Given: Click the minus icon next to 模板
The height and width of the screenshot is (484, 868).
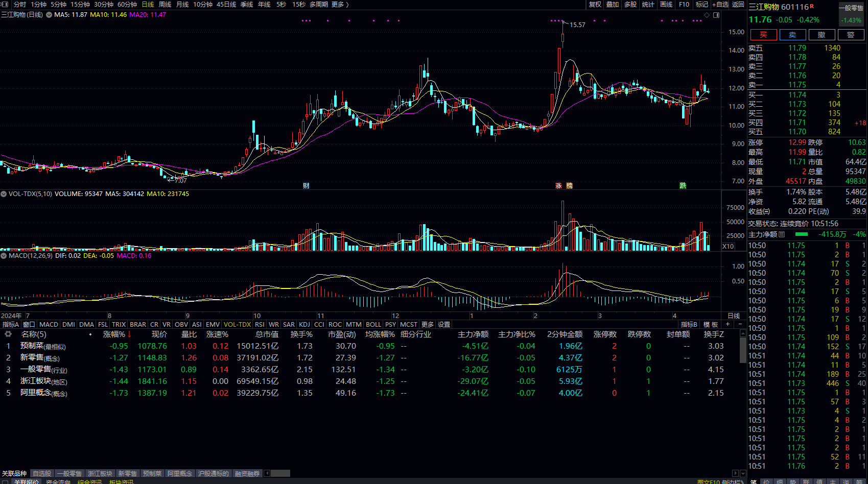Looking at the screenshot, I should click(x=740, y=324).
